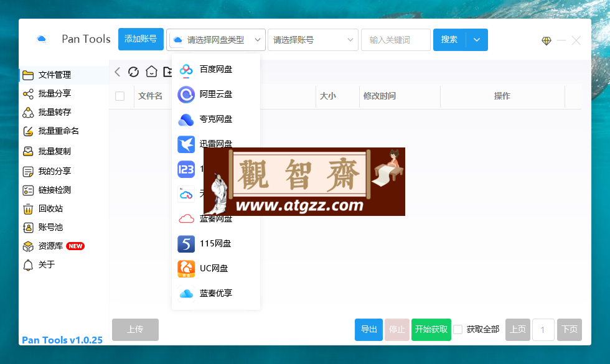Select the 阿里云盘 icon in the dropdown list
The height and width of the screenshot is (364, 610).
click(x=186, y=94)
